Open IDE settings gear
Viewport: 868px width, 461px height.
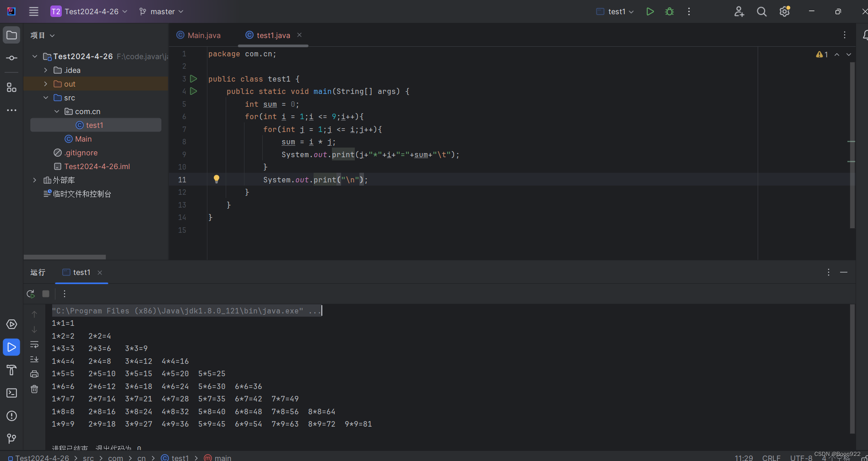tap(785, 11)
